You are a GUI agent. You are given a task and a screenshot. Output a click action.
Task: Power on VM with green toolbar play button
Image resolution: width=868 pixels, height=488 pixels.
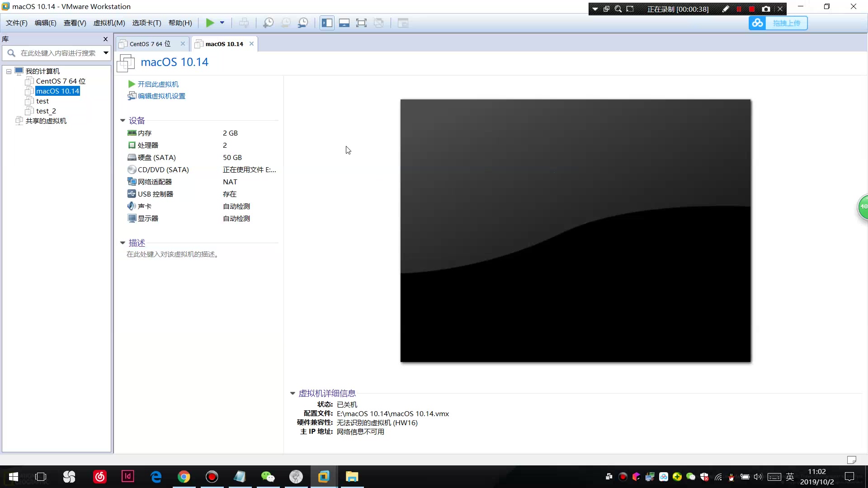(x=210, y=23)
